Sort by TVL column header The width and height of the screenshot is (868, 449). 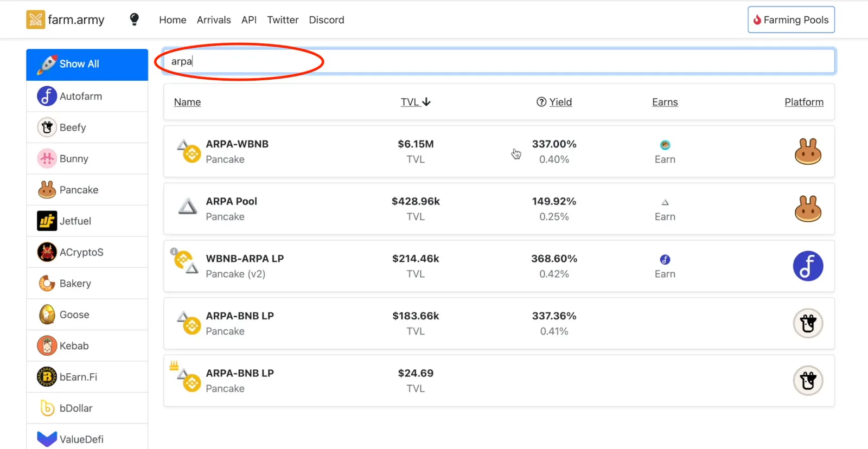(x=416, y=102)
